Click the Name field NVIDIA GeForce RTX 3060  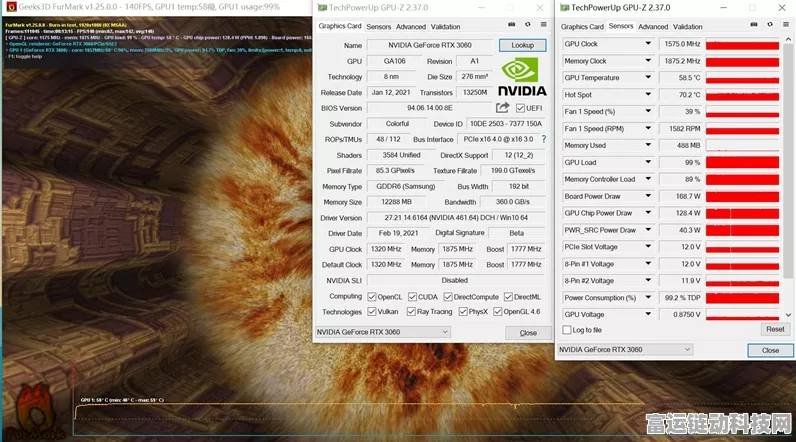click(x=429, y=45)
